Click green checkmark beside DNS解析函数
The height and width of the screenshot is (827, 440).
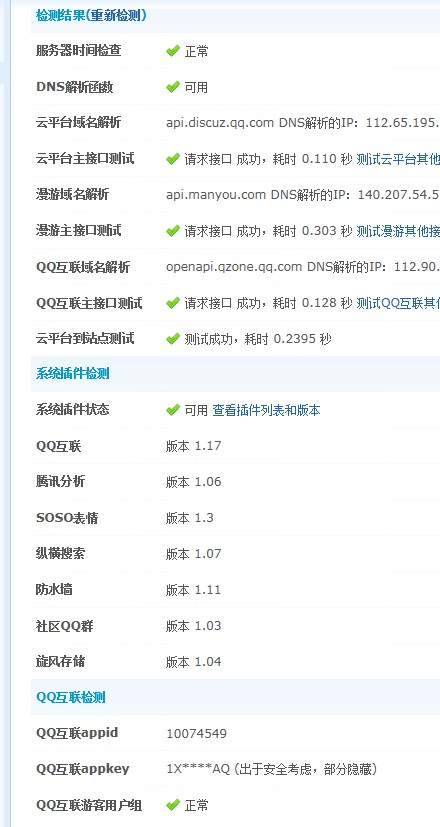(173, 87)
